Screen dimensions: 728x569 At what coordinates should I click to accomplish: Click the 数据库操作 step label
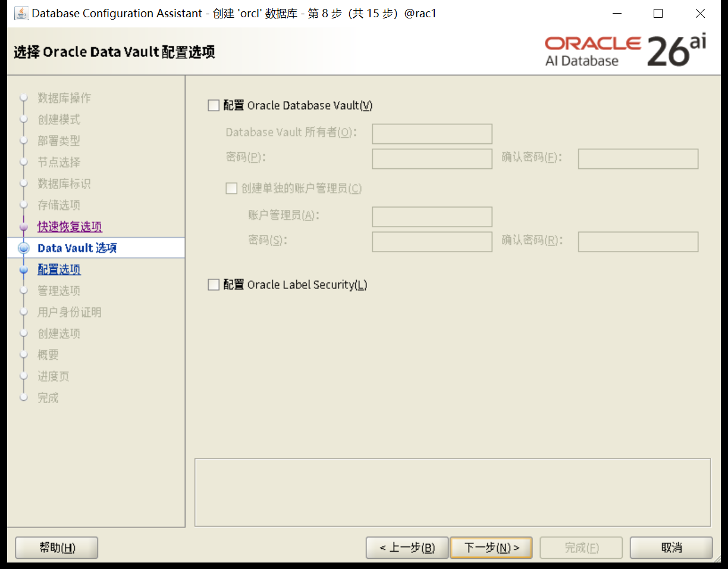pyautogui.click(x=64, y=98)
